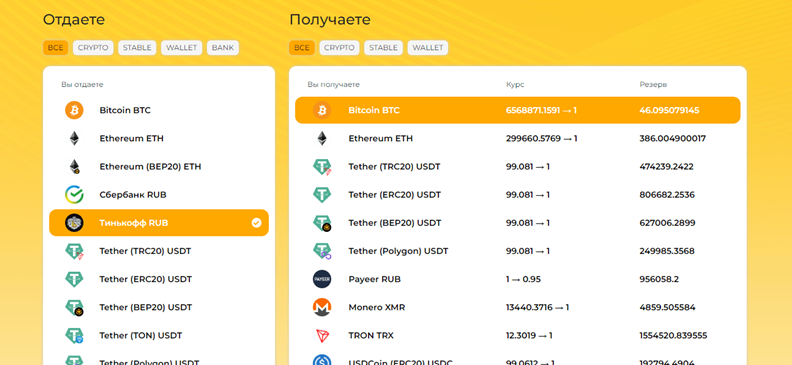This screenshot has width=792, height=365.
Task: Select Ethereum ETH to receive
Action: [518, 138]
